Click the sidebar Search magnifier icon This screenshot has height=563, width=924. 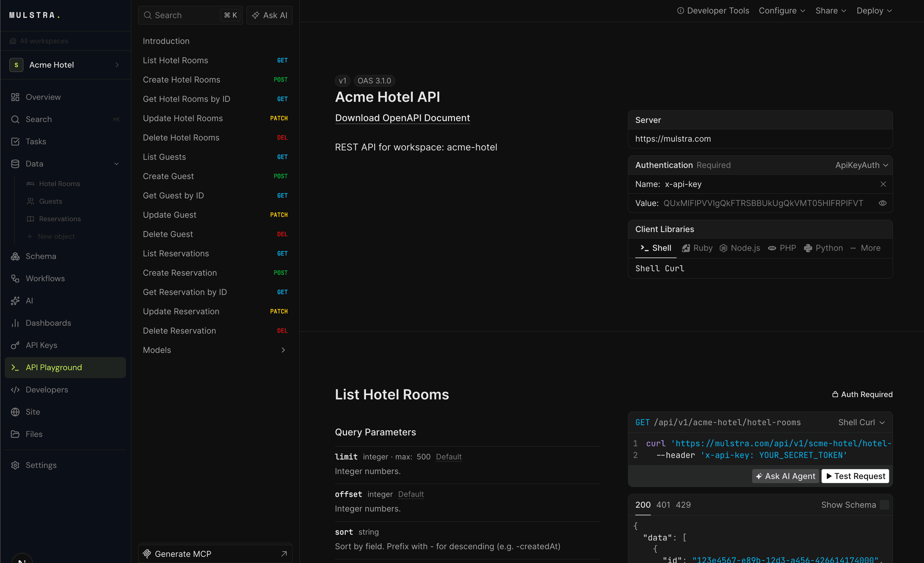15,119
